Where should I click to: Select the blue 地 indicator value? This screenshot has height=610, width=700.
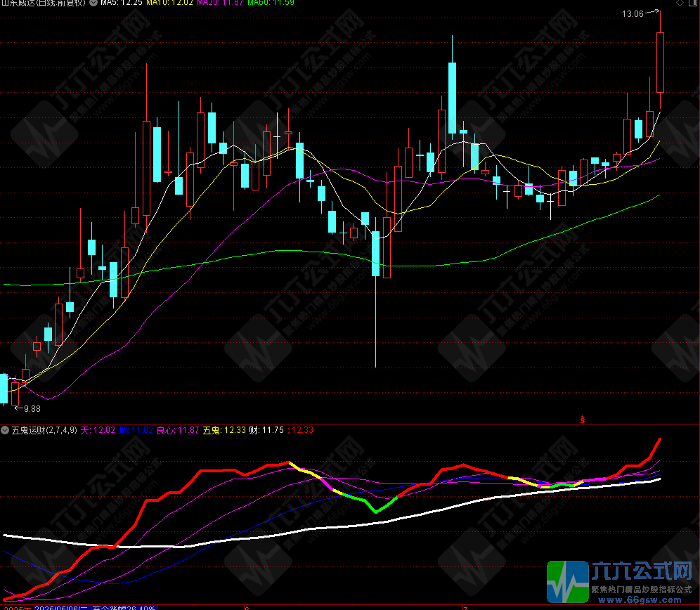[x=136, y=430]
